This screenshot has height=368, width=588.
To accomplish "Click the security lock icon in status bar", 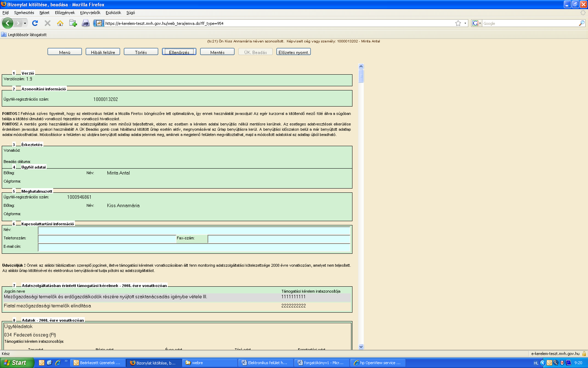I will (584, 354).
